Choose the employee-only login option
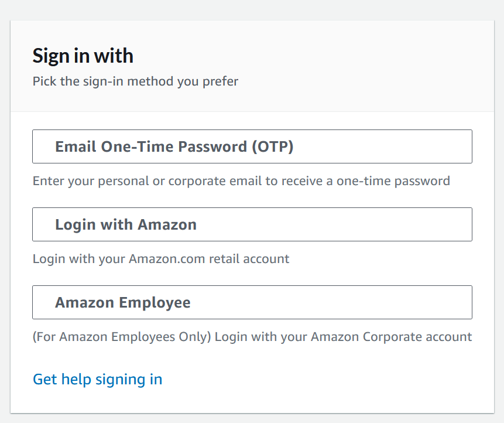The height and width of the screenshot is (423, 504). point(252,302)
